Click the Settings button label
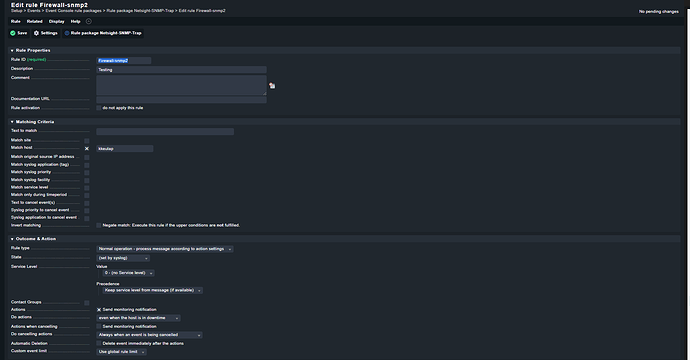The height and width of the screenshot is (360, 690). point(49,33)
